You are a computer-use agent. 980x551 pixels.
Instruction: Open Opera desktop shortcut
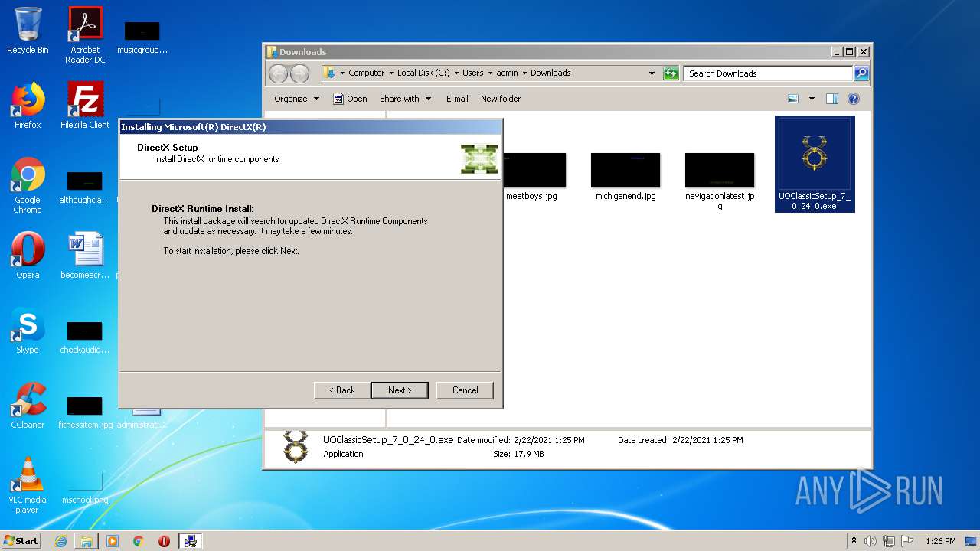28,256
